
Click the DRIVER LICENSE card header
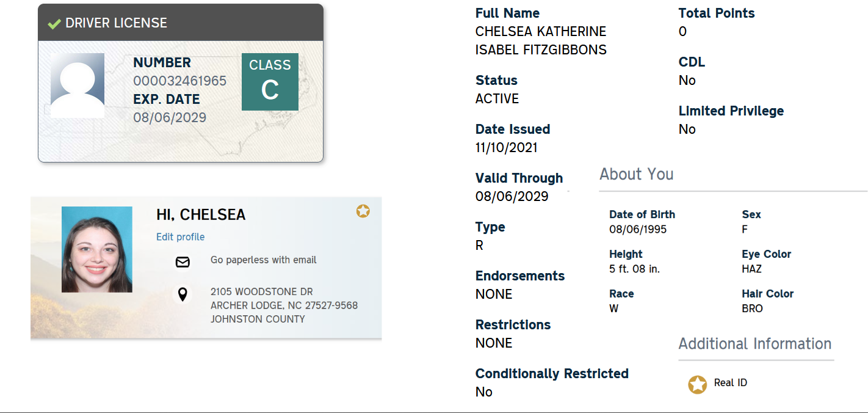click(181, 23)
